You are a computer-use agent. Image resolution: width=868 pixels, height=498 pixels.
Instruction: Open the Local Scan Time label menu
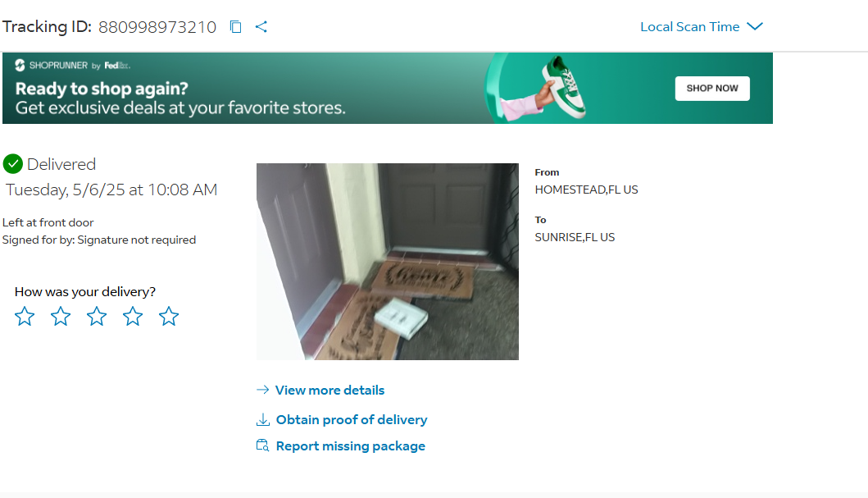689,27
